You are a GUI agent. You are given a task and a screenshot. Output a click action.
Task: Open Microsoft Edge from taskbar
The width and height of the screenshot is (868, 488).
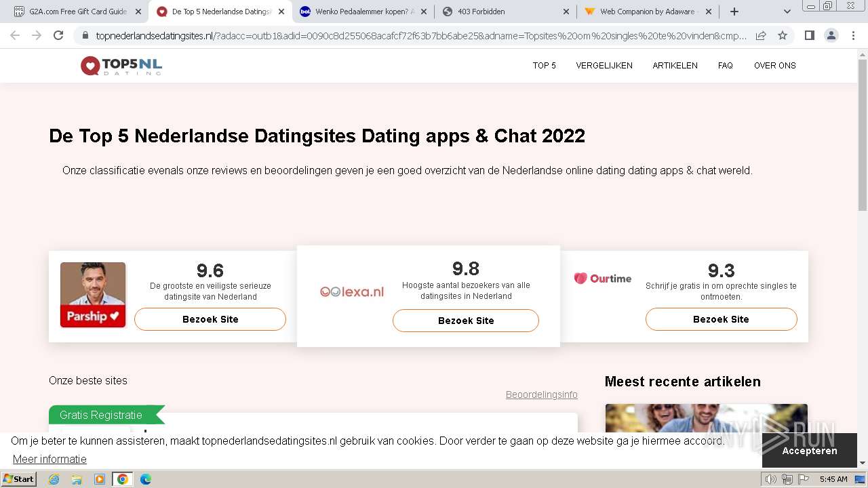pyautogui.click(x=146, y=479)
